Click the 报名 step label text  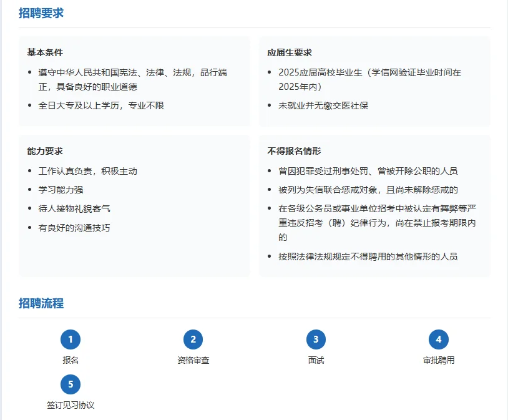(x=71, y=360)
